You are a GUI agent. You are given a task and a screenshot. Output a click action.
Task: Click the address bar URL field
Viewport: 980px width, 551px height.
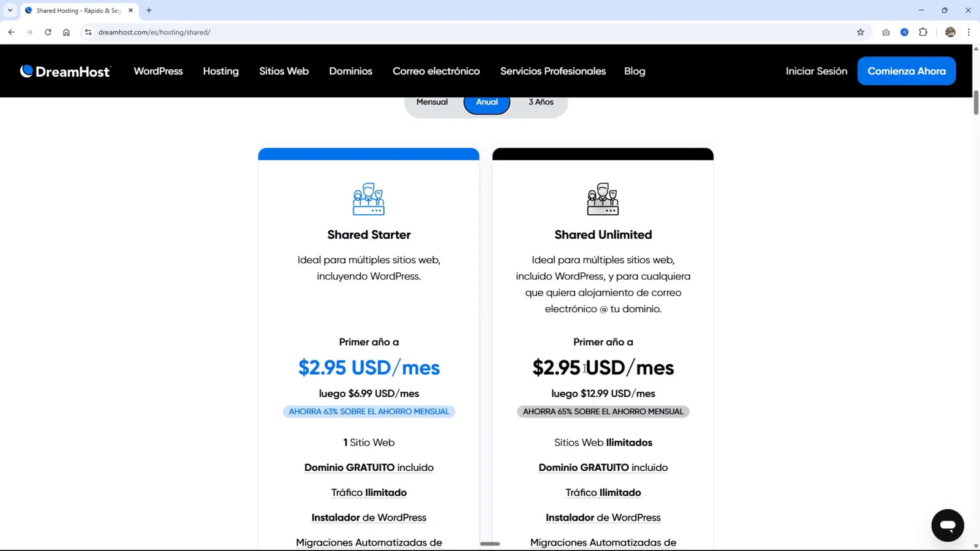coord(472,32)
